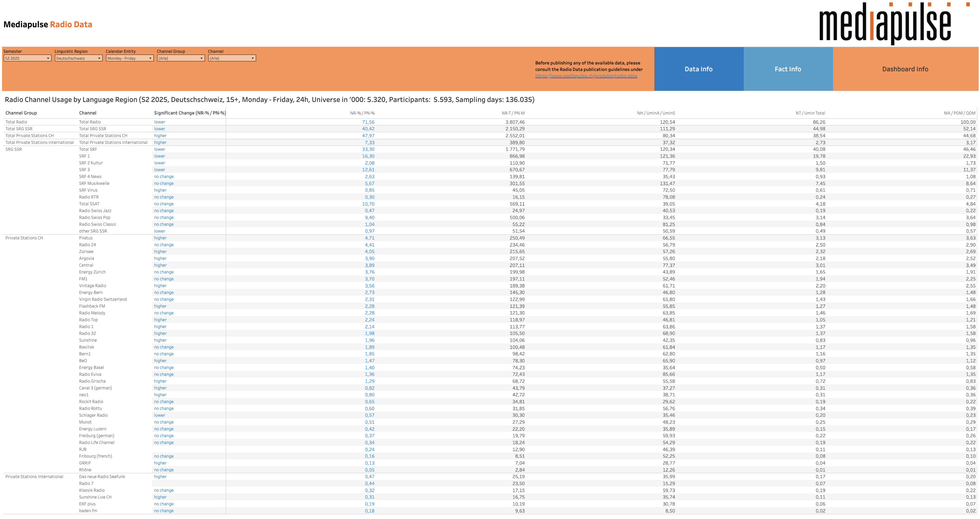
Task: Click the mediapulse logo
Action: pos(885,24)
